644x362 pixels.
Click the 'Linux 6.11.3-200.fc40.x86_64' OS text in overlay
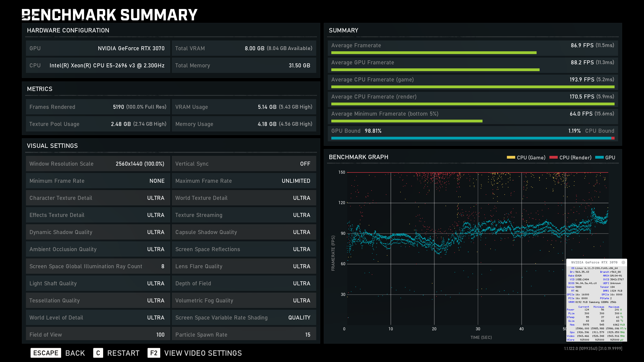(596, 268)
